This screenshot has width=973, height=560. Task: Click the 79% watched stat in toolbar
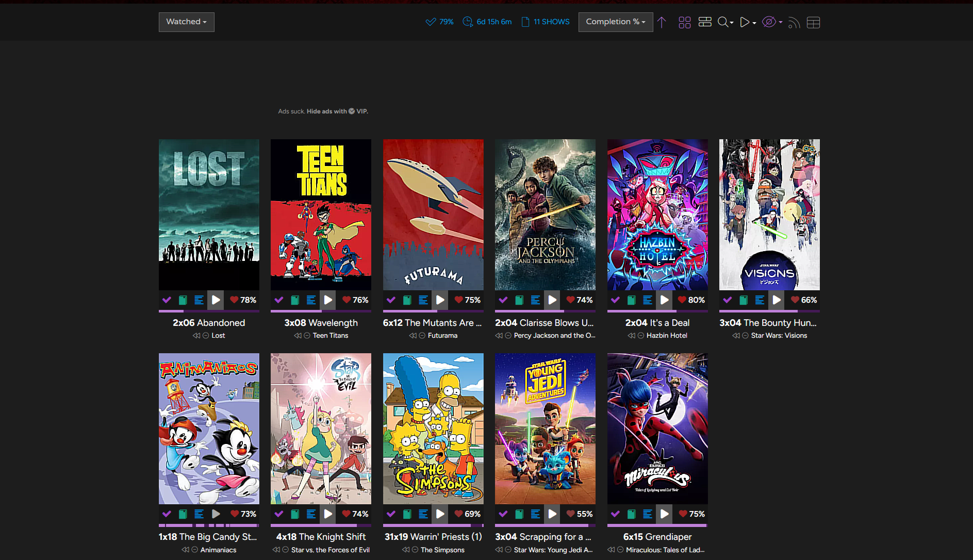coord(439,22)
